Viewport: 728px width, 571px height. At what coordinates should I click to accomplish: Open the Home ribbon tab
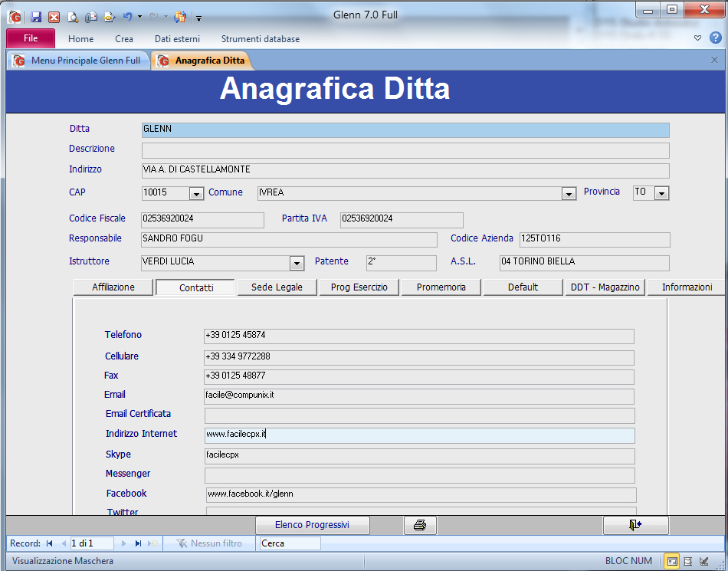(80, 39)
